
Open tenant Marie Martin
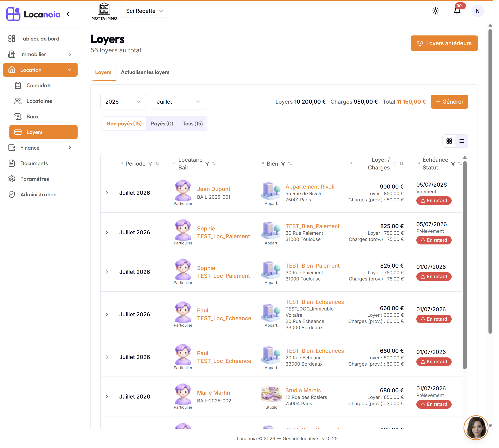click(214, 393)
